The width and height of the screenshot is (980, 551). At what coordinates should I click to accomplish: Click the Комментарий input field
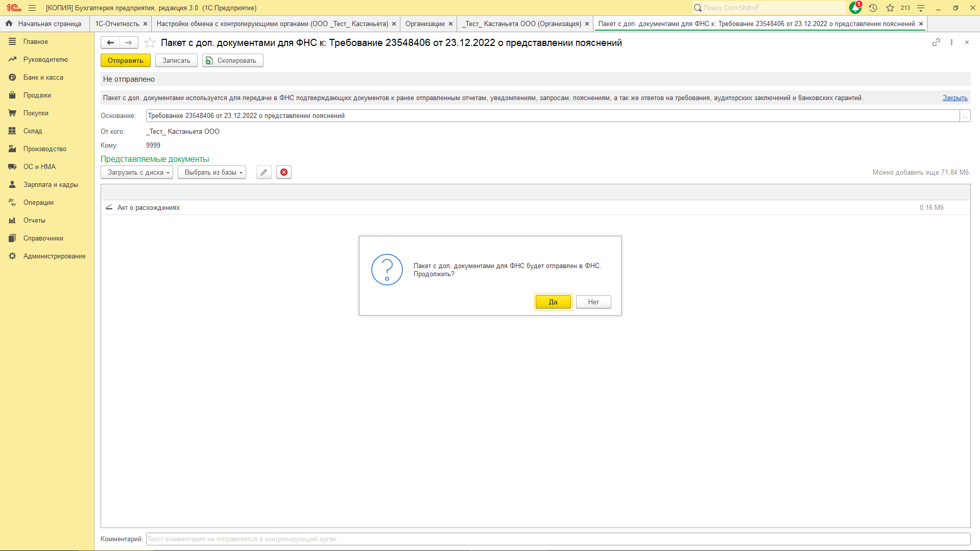(x=558, y=539)
